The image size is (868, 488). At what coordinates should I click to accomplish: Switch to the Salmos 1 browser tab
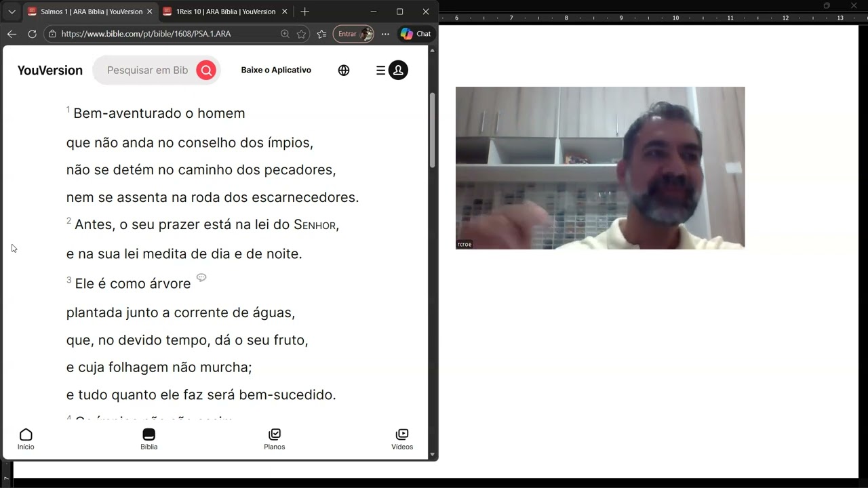90,12
